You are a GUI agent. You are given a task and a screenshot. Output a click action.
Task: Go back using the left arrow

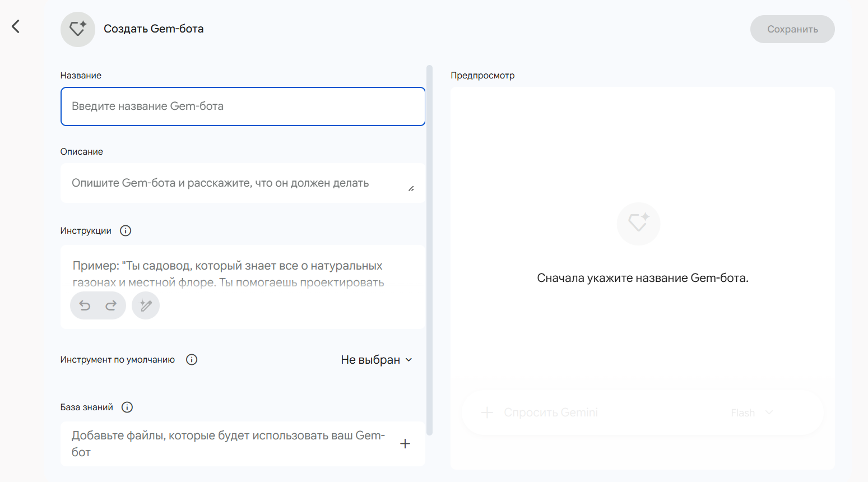point(16,26)
